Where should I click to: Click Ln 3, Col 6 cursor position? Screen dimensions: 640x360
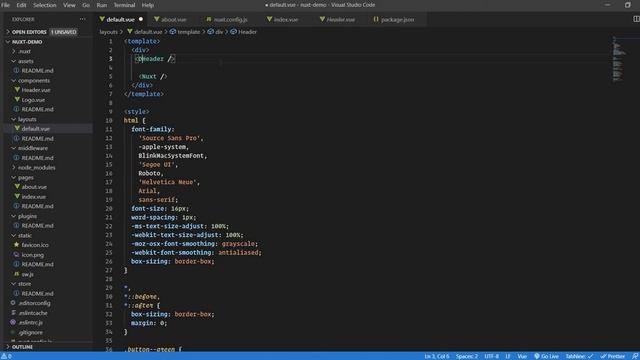pos(436,356)
